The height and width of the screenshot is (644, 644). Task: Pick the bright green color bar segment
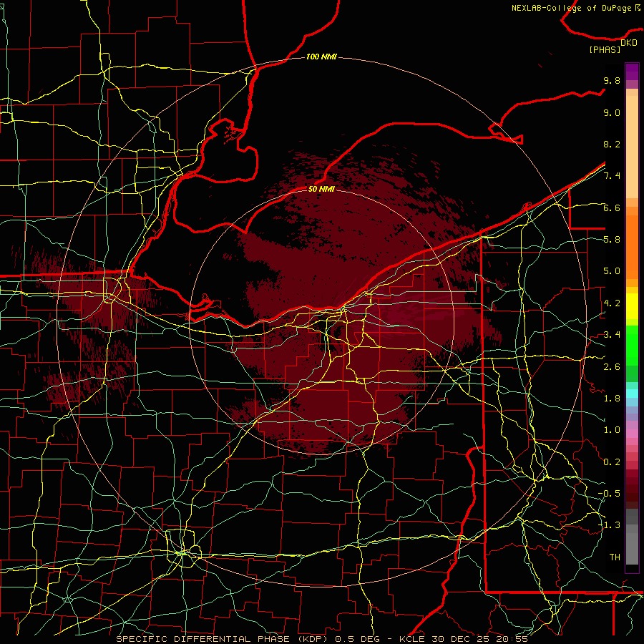point(632,346)
